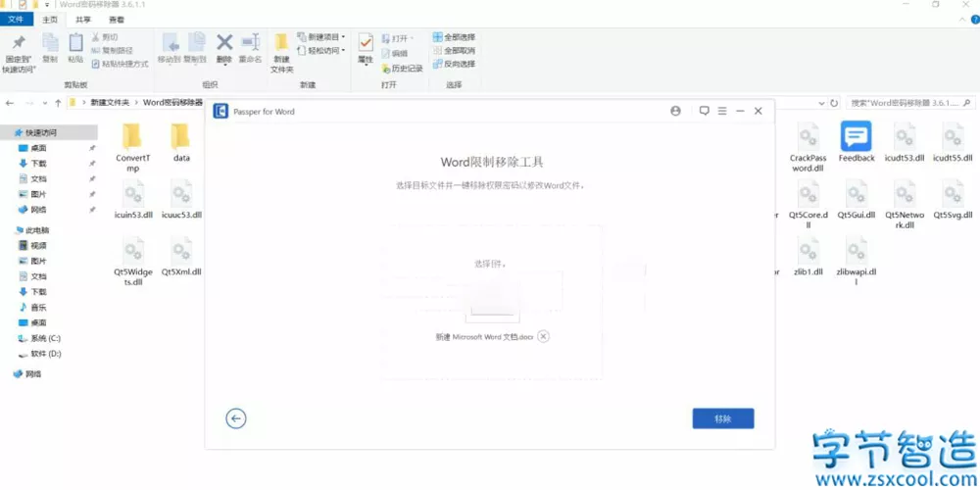Open the 文件 ribbon tab
Screen dimensions: 980x490
point(16,20)
